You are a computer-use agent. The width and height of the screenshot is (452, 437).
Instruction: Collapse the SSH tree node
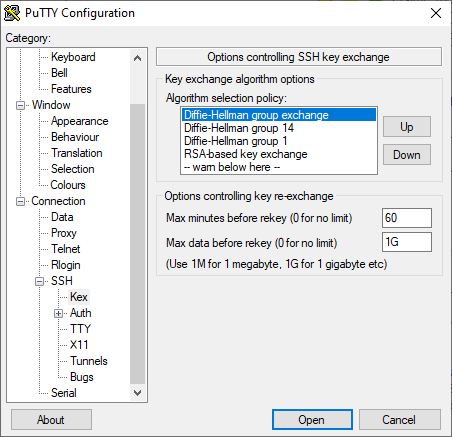39,282
